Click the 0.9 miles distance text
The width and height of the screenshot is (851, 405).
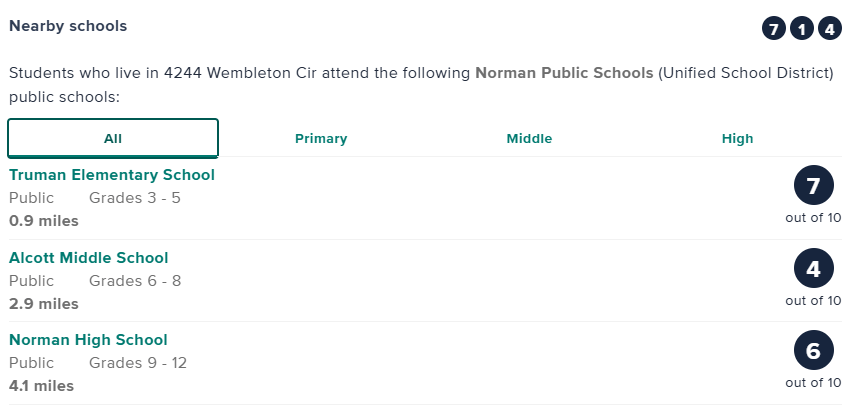44,220
